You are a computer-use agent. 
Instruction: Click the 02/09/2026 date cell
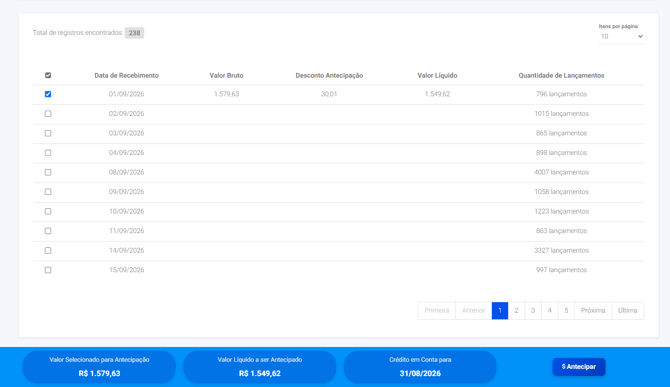tap(126, 114)
